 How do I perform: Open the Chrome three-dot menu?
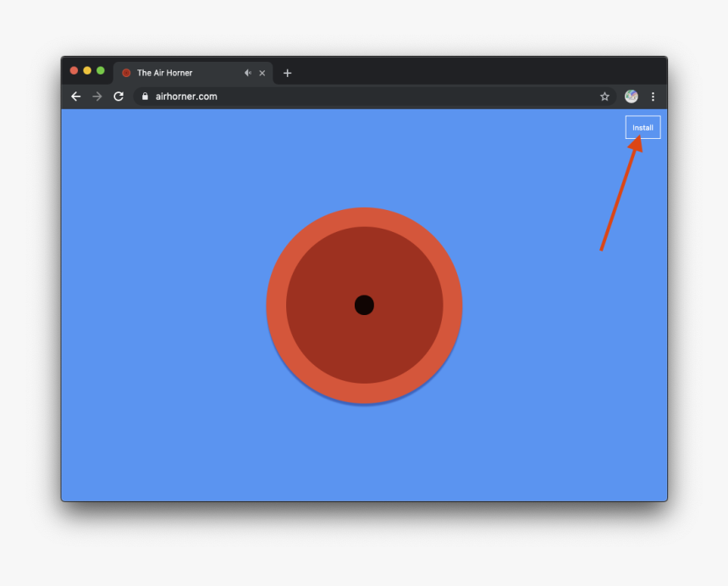[653, 97]
